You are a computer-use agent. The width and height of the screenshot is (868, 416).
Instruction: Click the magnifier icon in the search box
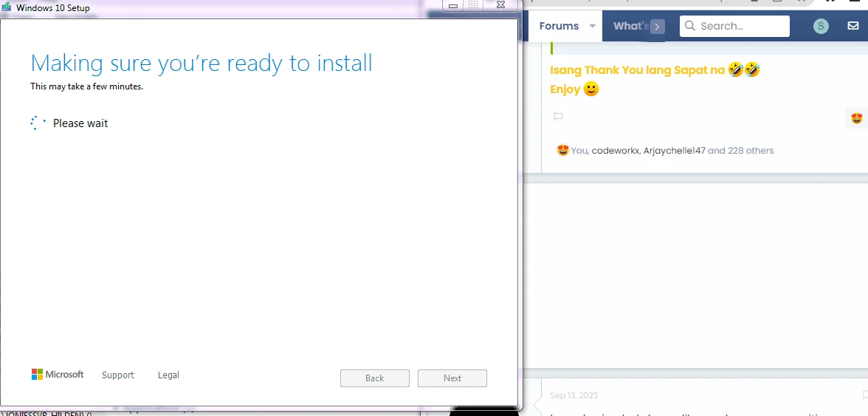689,26
